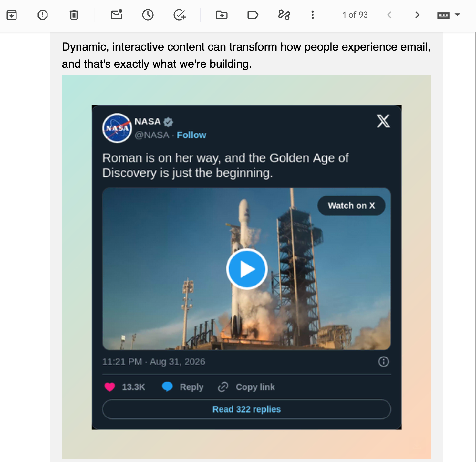Click the tweet text about Roman
The width and height of the screenshot is (476, 462).
225,166
